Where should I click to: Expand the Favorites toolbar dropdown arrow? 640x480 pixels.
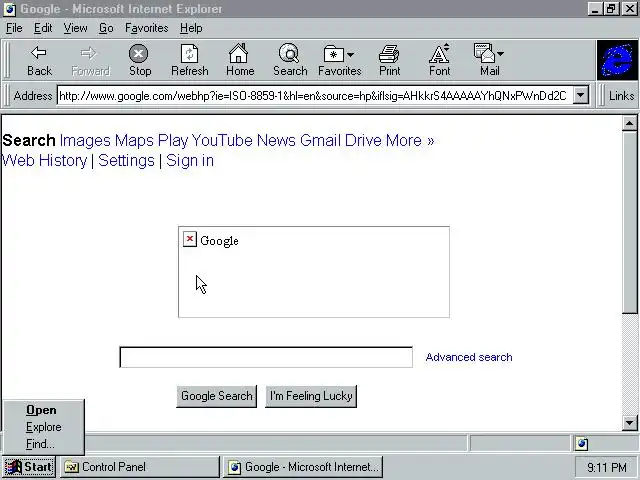click(x=351, y=54)
